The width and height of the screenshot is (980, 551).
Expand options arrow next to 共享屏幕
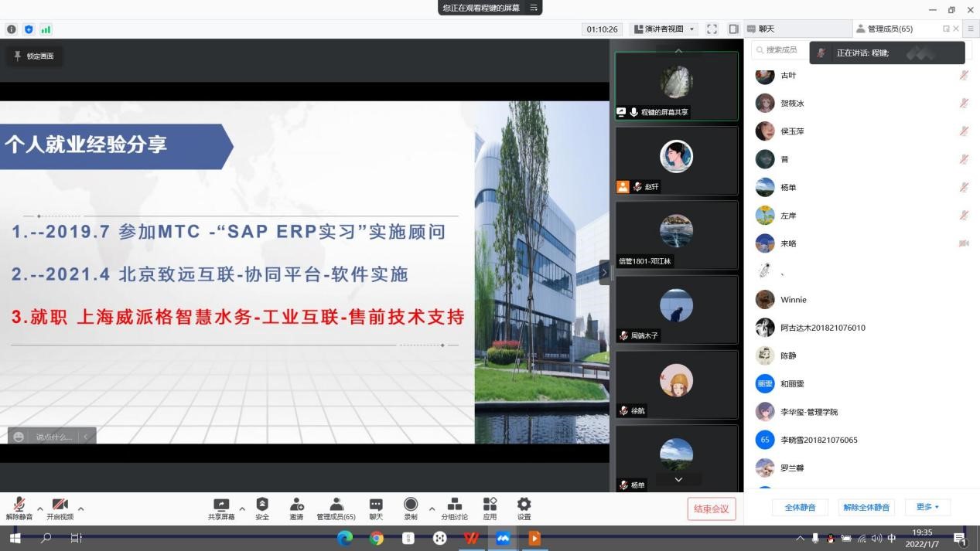pyautogui.click(x=242, y=508)
